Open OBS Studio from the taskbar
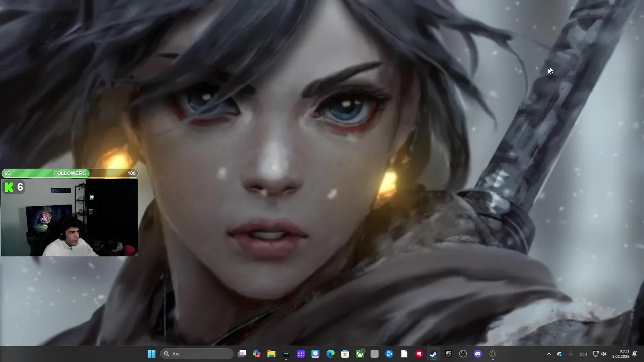This screenshot has height=362, width=644. 463,354
